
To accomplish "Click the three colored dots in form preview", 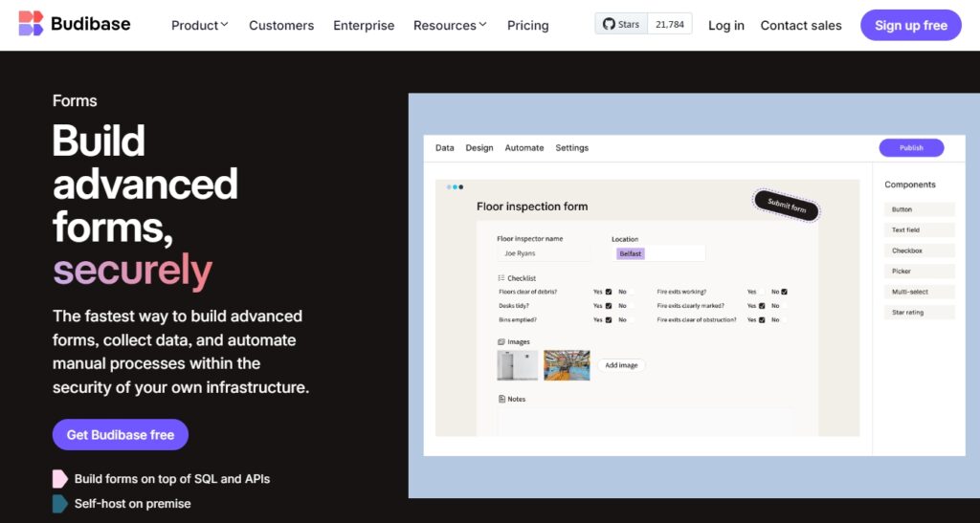I will pyautogui.click(x=455, y=187).
